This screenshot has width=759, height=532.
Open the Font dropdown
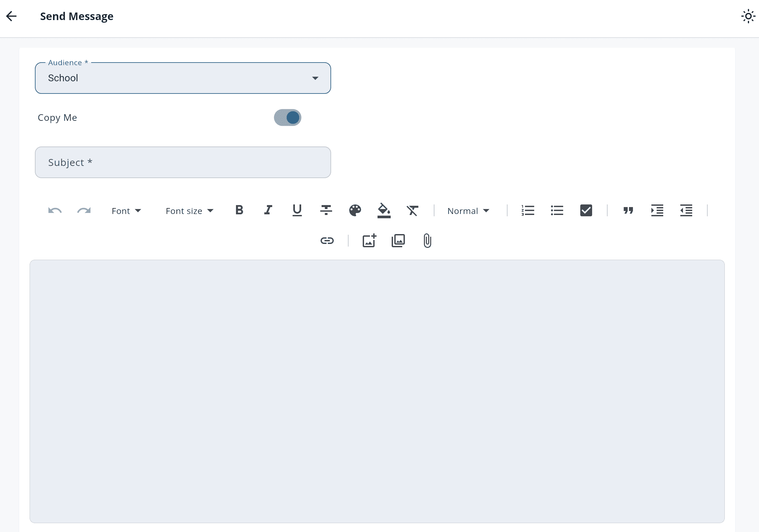126,211
